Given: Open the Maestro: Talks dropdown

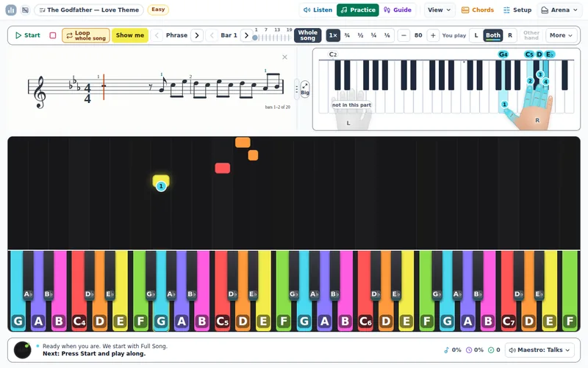Looking at the screenshot, I should click(x=539, y=350).
